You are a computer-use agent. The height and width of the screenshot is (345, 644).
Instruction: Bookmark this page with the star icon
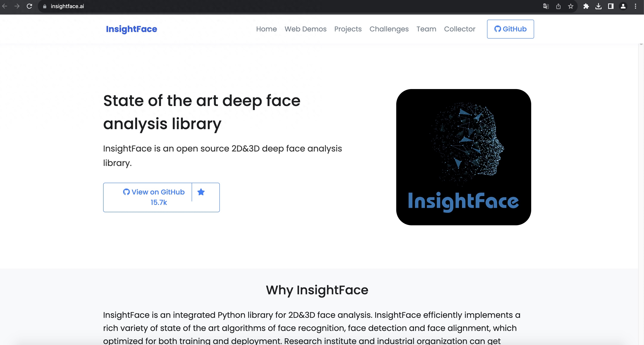click(571, 6)
